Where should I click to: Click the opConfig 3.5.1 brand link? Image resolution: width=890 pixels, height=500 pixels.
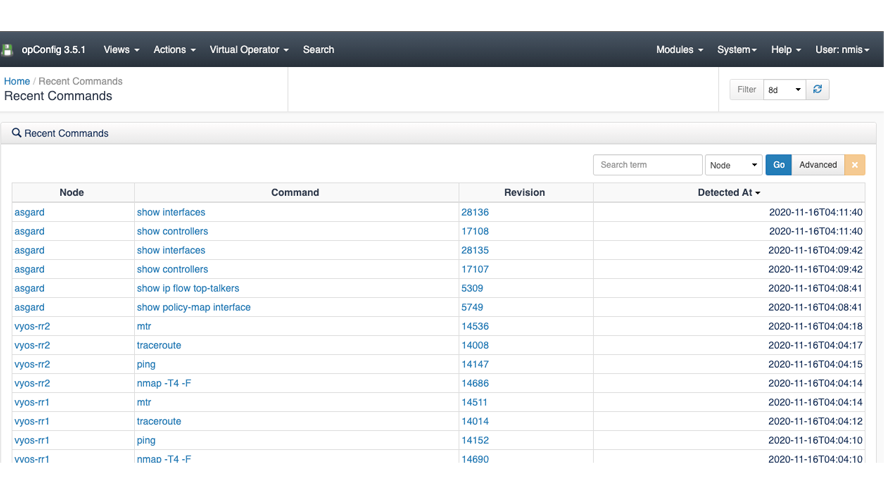pyautogui.click(x=53, y=49)
